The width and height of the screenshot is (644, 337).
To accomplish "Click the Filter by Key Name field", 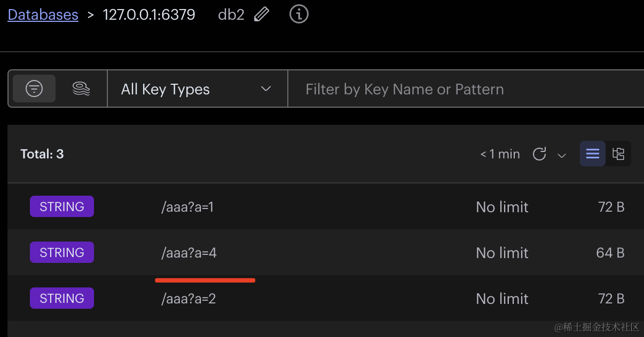I will pyautogui.click(x=465, y=89).
